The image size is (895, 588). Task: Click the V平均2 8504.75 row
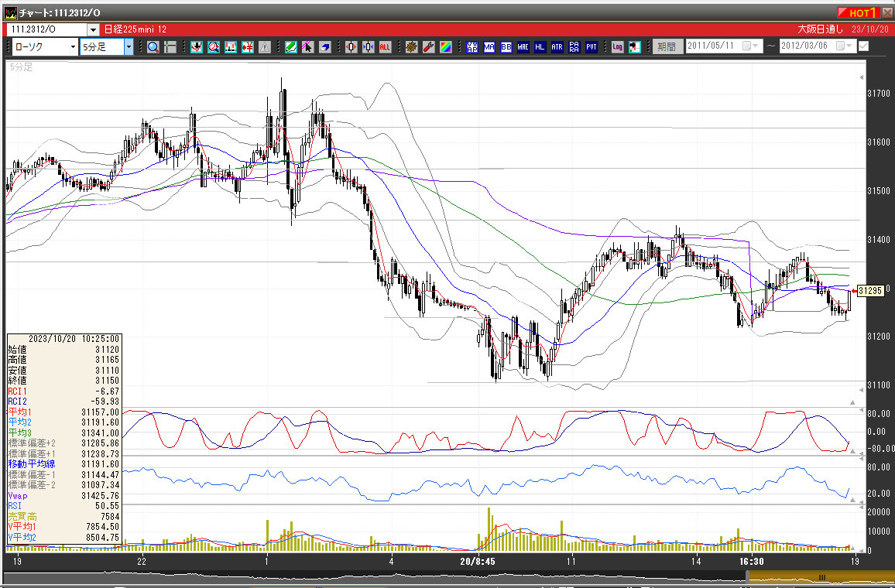(x=64, y=537)
